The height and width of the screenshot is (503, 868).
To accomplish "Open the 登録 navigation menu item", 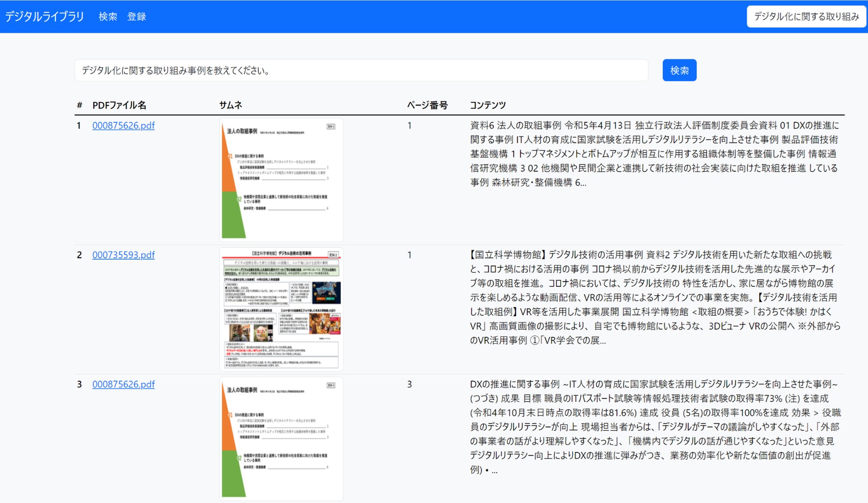I will [137, 16].
